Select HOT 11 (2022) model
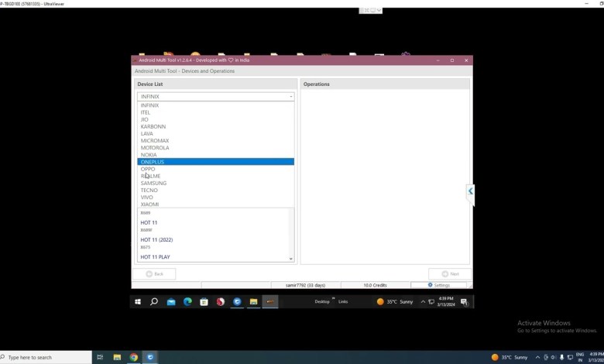Image resolution: width=604 pixels, height=364 pixels. [156, 240]
